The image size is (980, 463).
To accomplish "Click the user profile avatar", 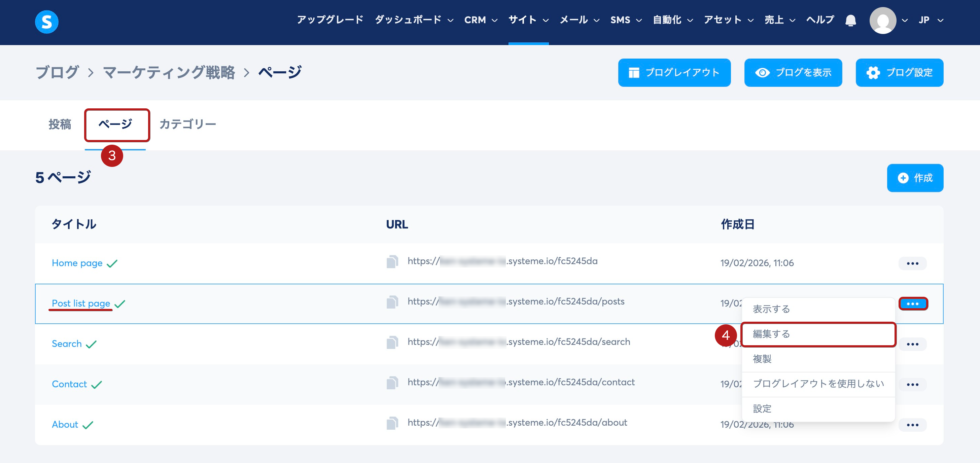I will pos(882,20).
